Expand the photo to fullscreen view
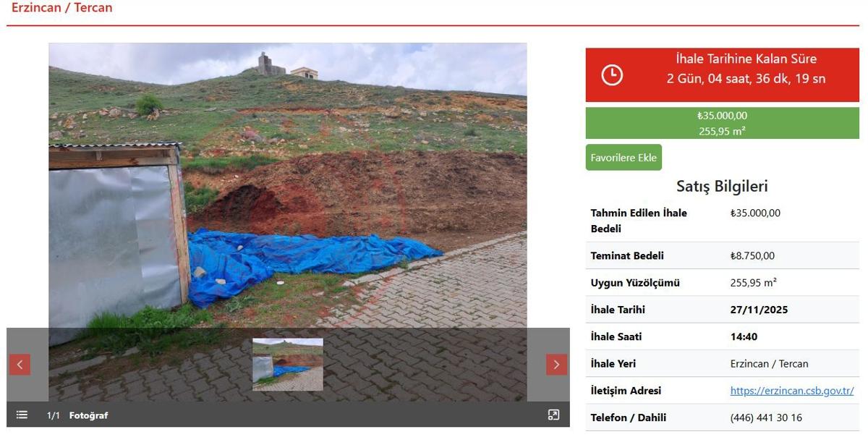 pyautogui.click(x=553, y=415)
